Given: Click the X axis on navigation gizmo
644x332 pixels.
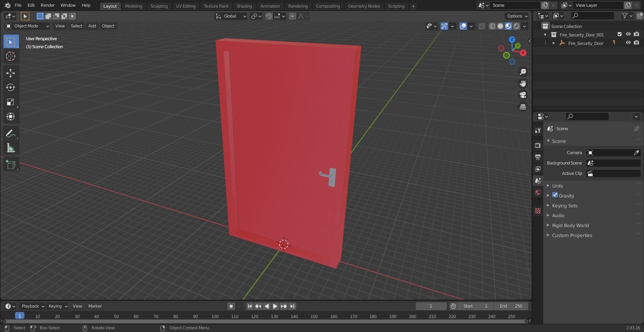Looking at the screenshot, I should point(523,53).
